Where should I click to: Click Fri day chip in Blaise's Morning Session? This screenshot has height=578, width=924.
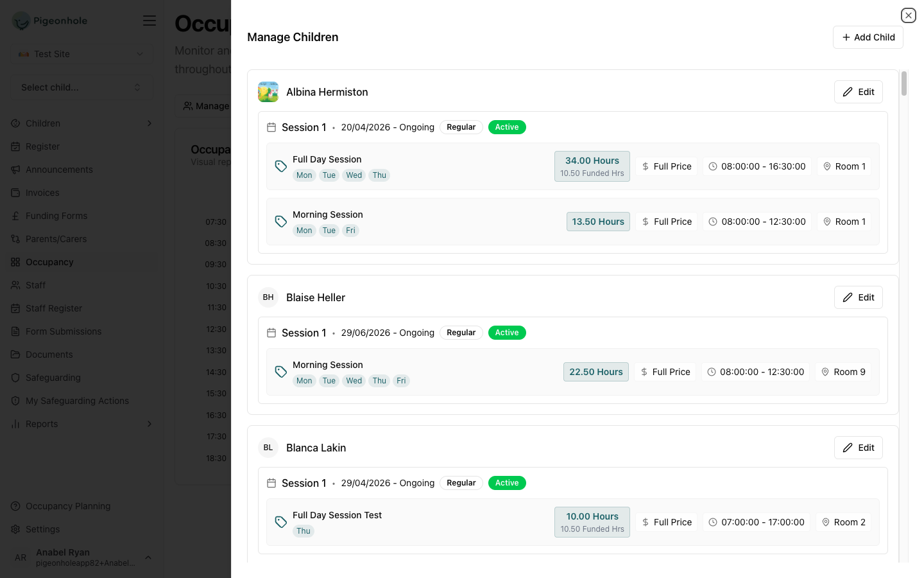click(401, 381)
